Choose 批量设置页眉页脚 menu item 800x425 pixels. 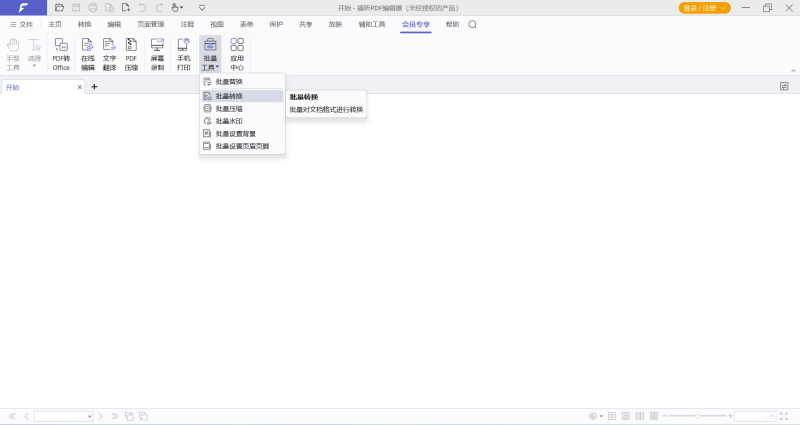241,146
